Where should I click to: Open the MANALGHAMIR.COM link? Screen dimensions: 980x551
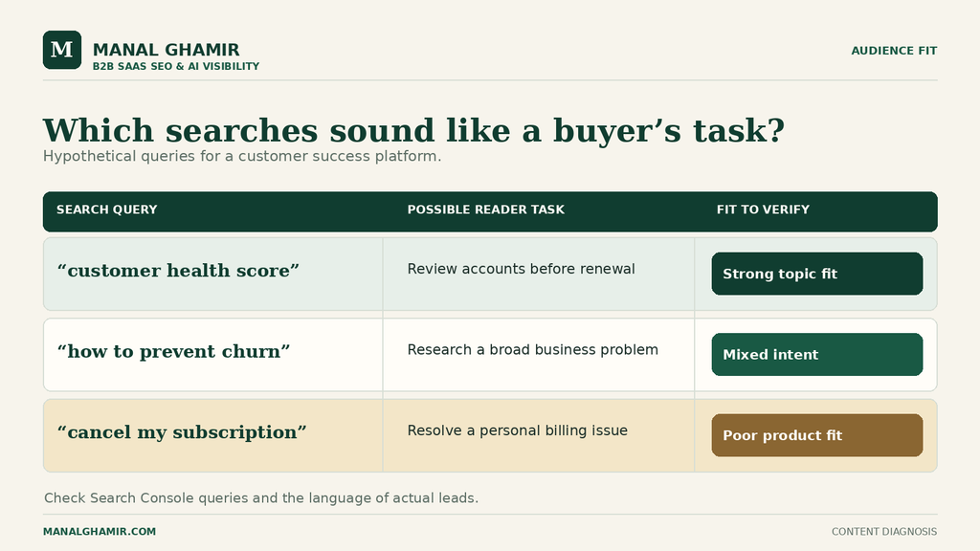[100, 532]
